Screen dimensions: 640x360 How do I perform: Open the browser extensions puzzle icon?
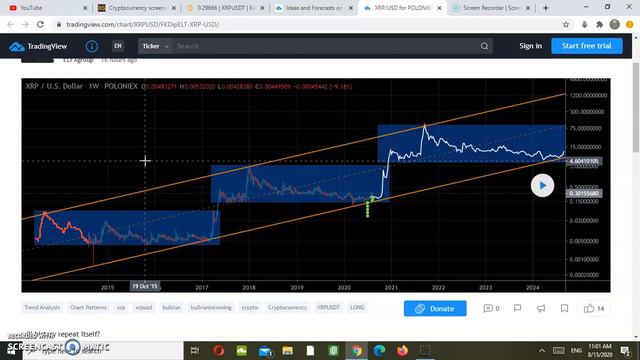tap(600, 24)
